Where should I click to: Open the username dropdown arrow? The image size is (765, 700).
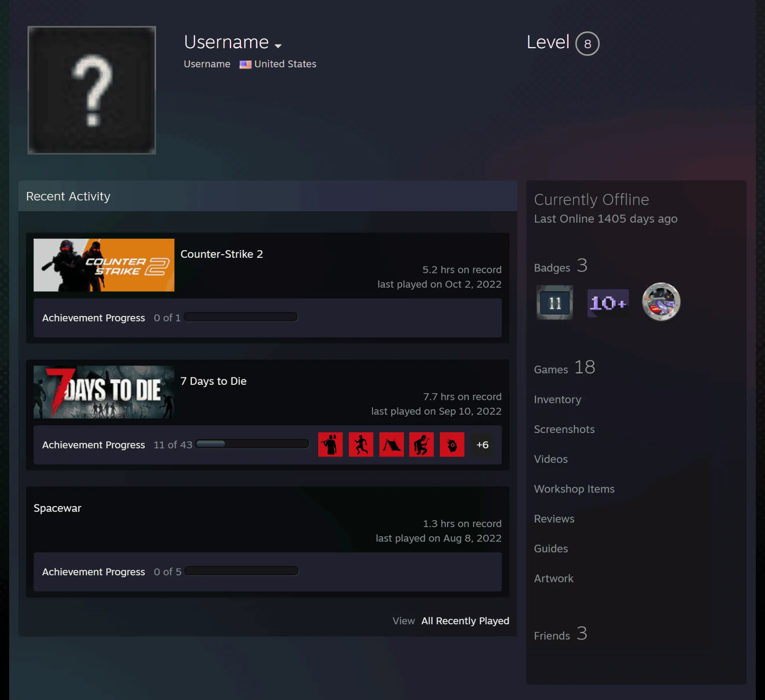(278, 46)
